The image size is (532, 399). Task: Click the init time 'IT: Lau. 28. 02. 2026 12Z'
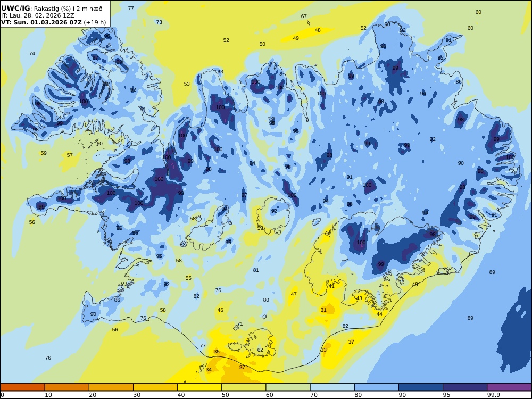(x=38, y=15)
